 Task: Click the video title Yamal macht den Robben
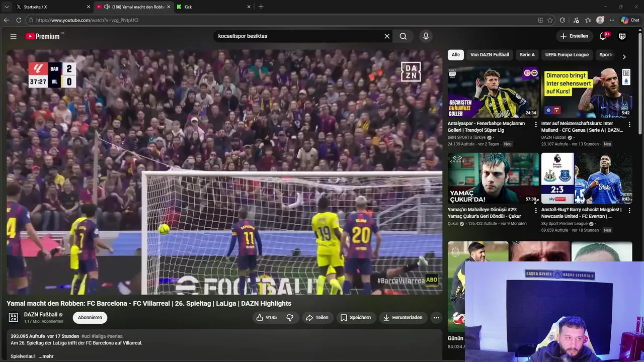pyautogui.click(x=149, y=303)
